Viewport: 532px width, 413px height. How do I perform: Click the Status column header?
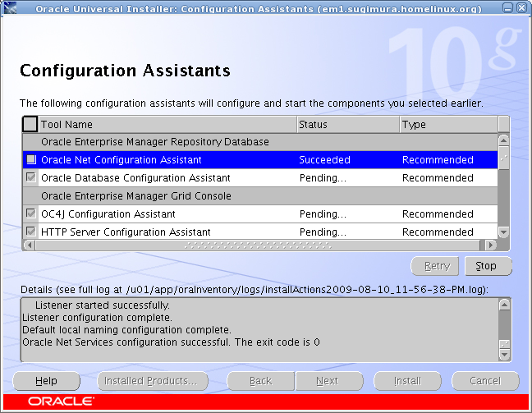348,125
